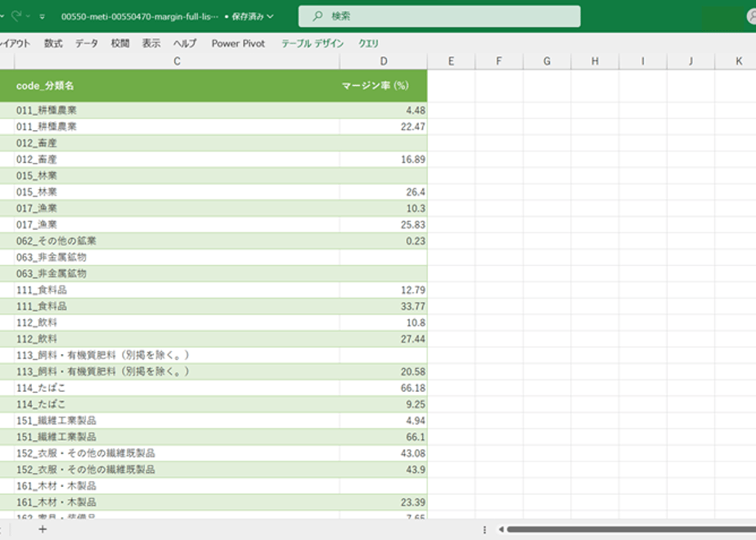This screenshot has height=540, width=756.
Task: Select the cell with value 22.47
Action: point(383,127)
